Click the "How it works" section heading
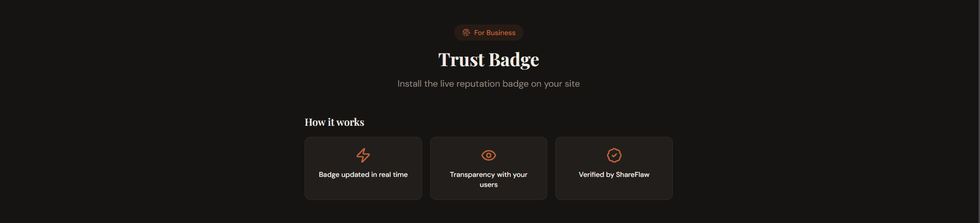The width and height of the screenshot is (980, 223). 334,122
